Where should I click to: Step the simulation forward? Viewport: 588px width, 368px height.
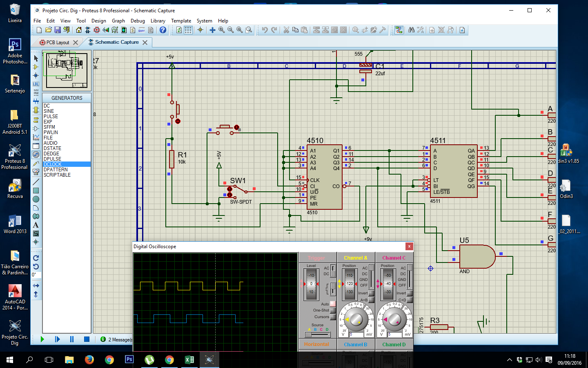(57, 339)
